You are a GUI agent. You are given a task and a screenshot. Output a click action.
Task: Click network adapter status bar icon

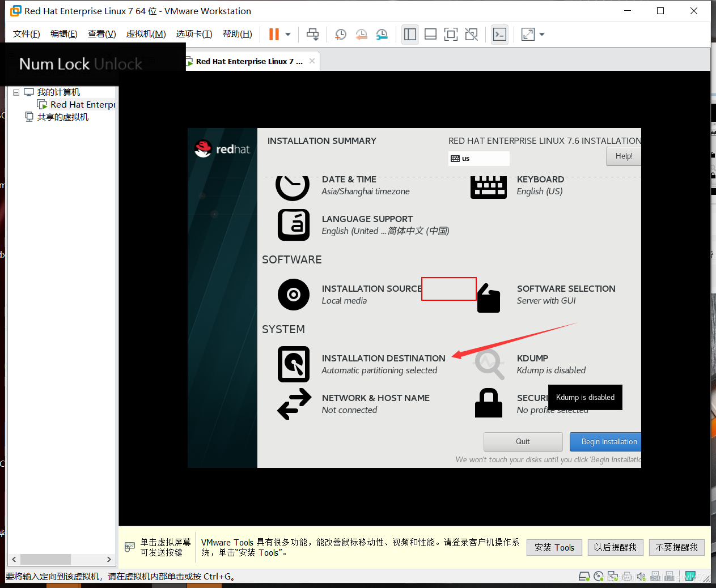pos(613,577)
